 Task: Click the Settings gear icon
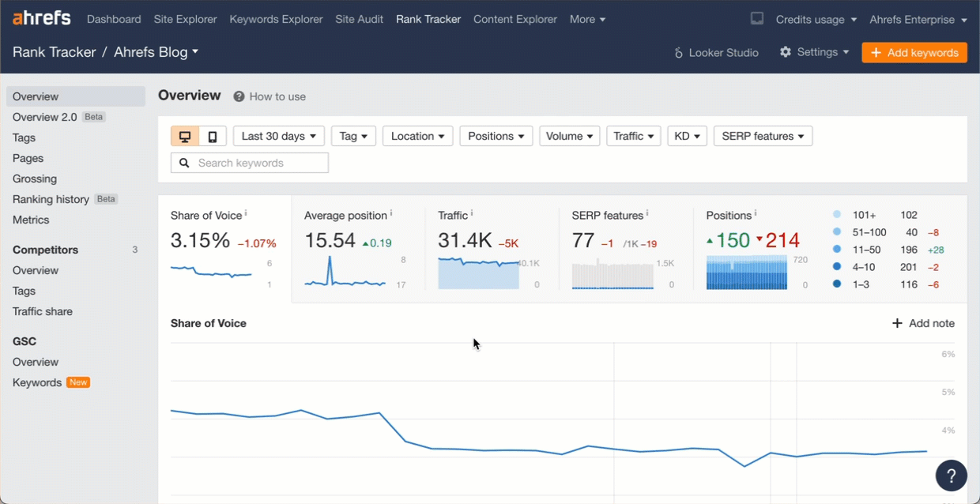(786, 52)
